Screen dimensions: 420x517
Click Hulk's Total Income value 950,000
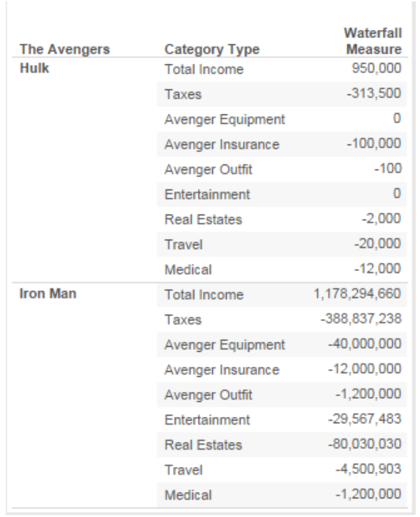tap(376, 68)
